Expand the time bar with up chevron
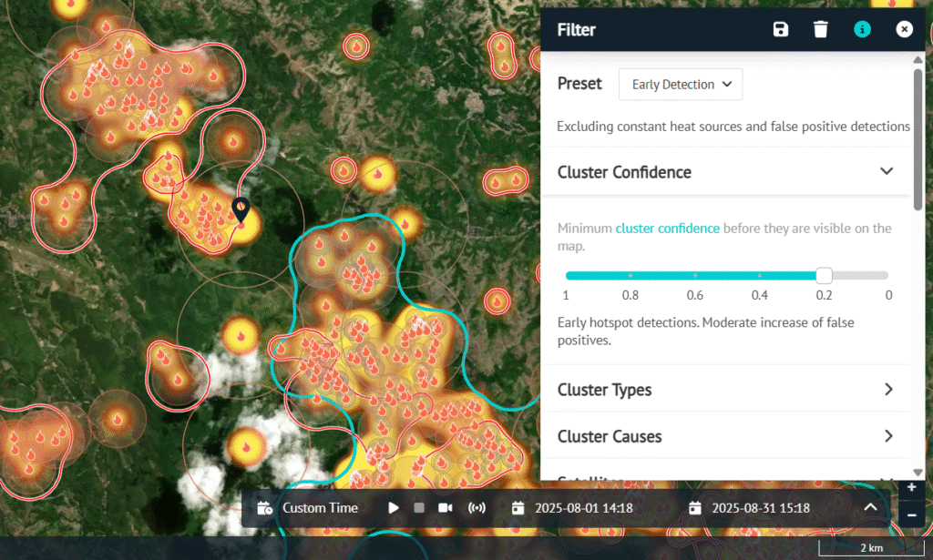Viewport: 933px width, 560px height. [x=870, y=508]
